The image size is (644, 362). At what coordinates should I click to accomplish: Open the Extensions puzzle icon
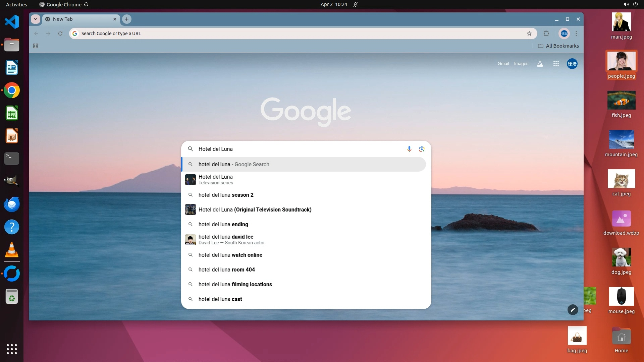[546, 34]
